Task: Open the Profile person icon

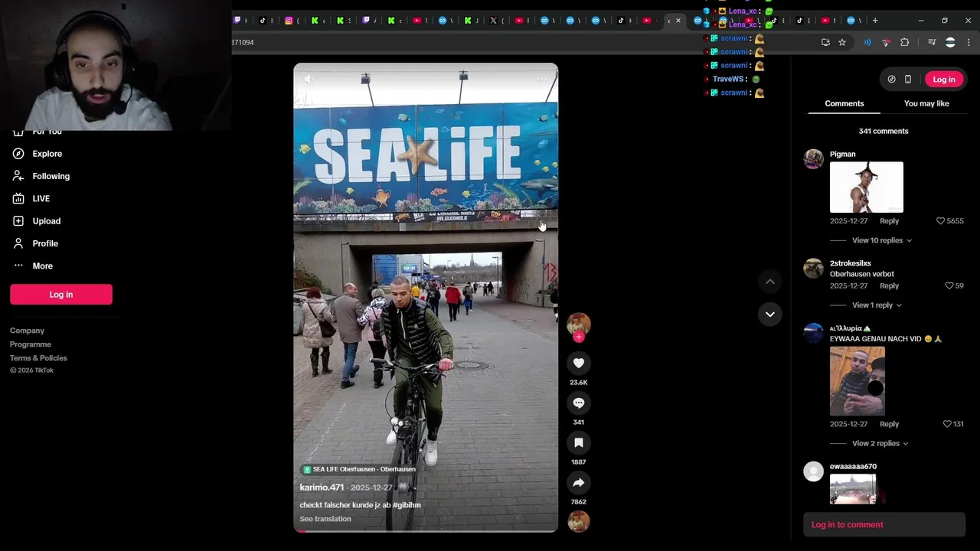Action: tap(18, 243)
